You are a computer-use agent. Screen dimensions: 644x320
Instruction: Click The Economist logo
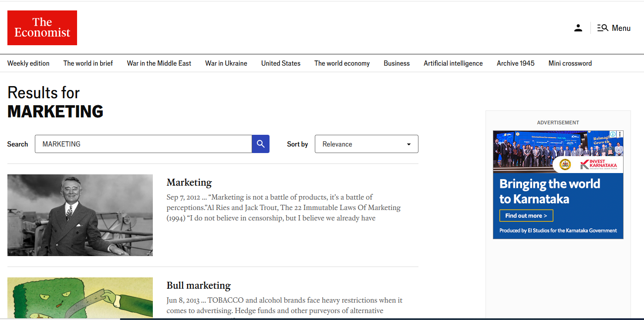[x=42, y=28]
